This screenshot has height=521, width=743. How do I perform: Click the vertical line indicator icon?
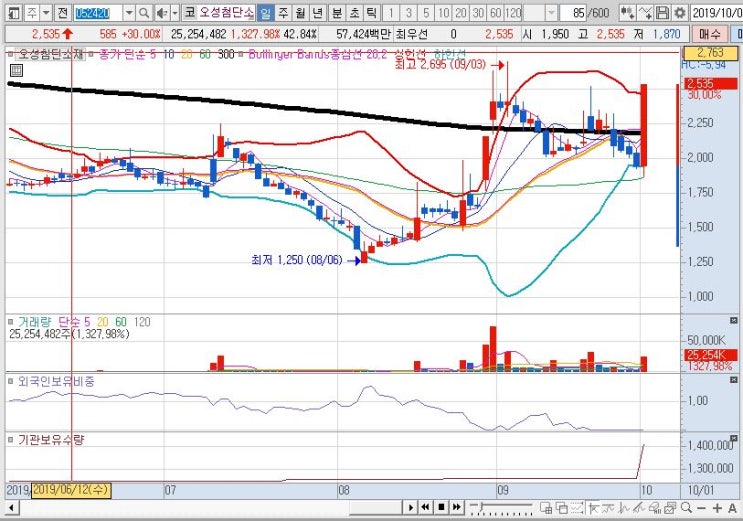[x=624, y=508]
